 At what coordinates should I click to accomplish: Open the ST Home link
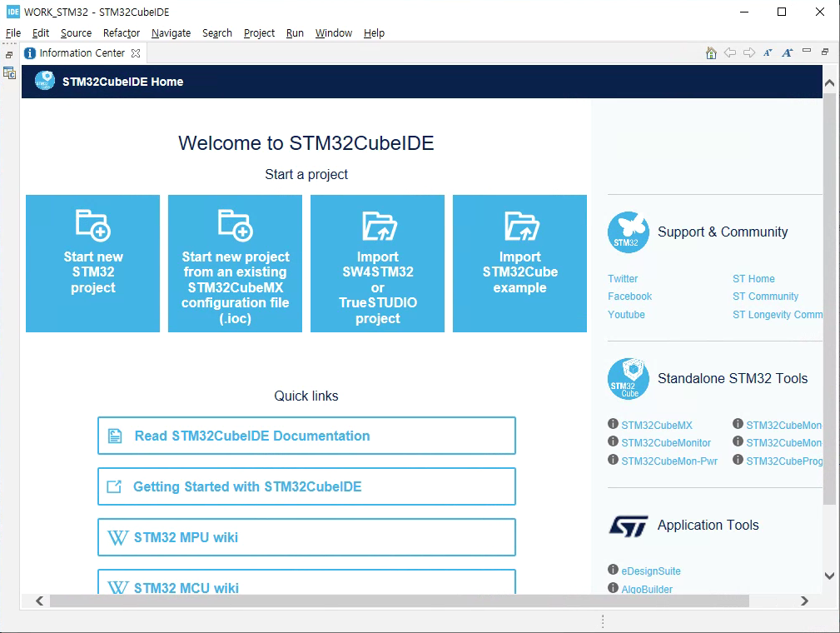753,279
